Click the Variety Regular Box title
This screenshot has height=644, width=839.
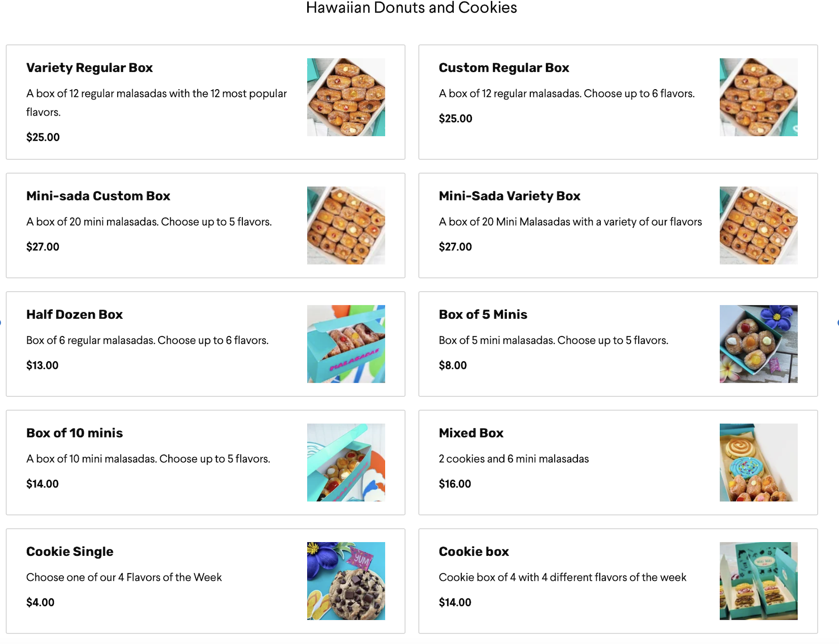89,68
